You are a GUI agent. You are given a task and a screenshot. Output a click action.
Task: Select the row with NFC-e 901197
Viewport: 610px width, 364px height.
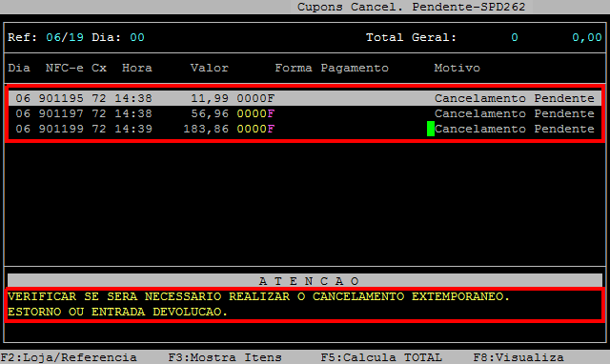305,113
